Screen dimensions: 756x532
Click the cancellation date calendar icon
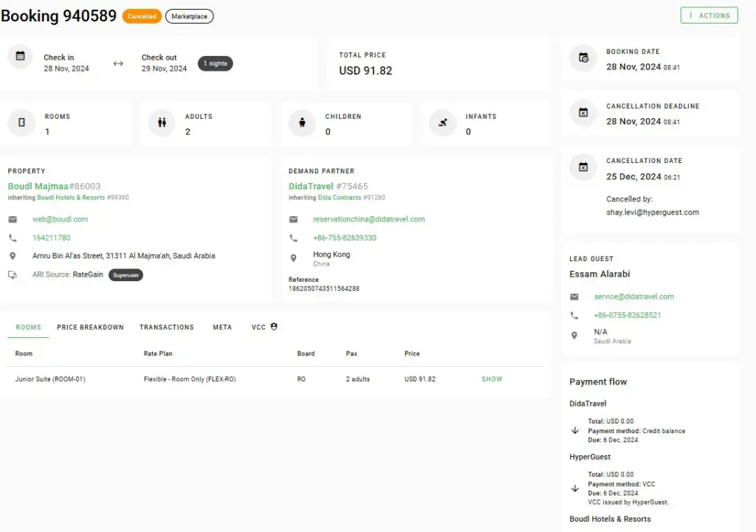tap(583, 167)
